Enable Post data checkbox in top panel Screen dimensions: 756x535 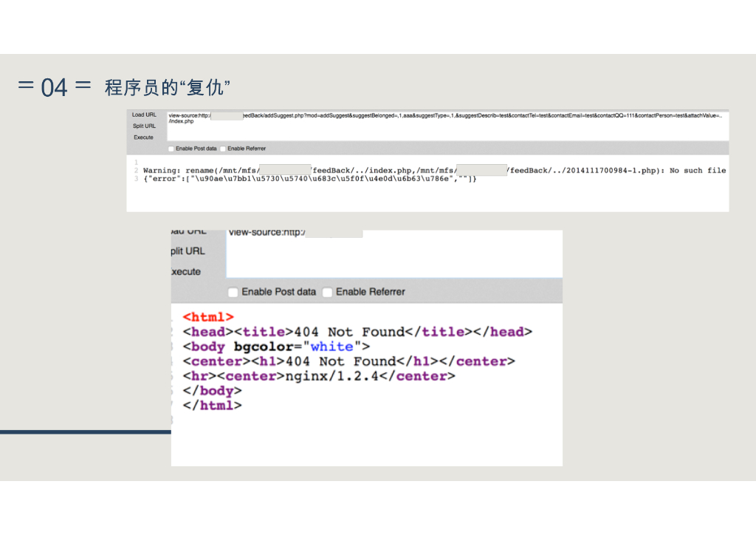171,149
